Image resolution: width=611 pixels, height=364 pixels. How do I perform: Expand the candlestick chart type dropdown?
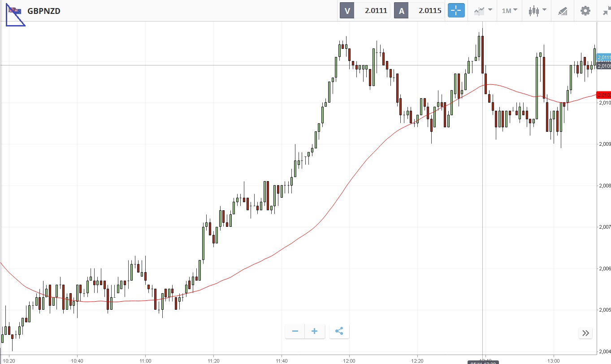click(x=537, y=11)
